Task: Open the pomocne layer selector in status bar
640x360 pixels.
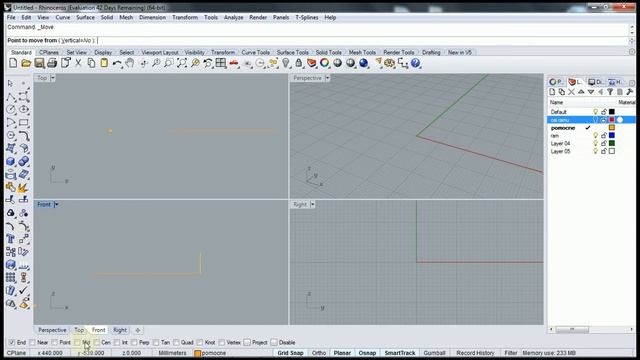Action: pos(210,353)
